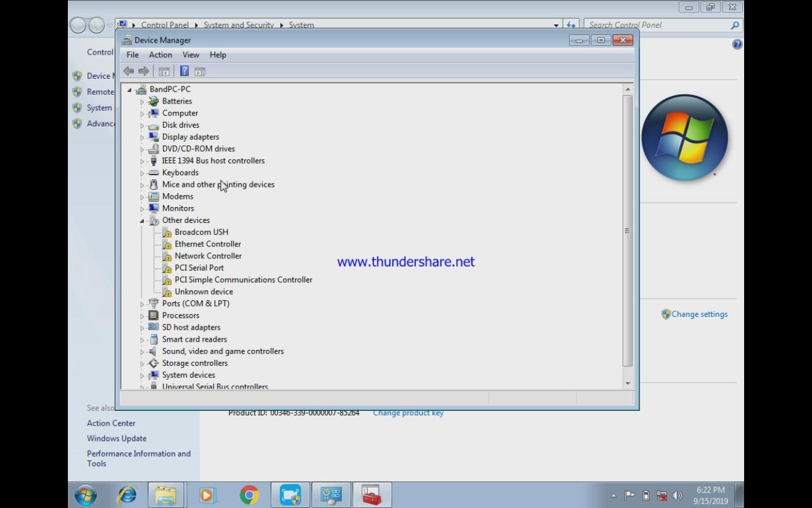Navigate back using the toolbar back arrow

129,70
